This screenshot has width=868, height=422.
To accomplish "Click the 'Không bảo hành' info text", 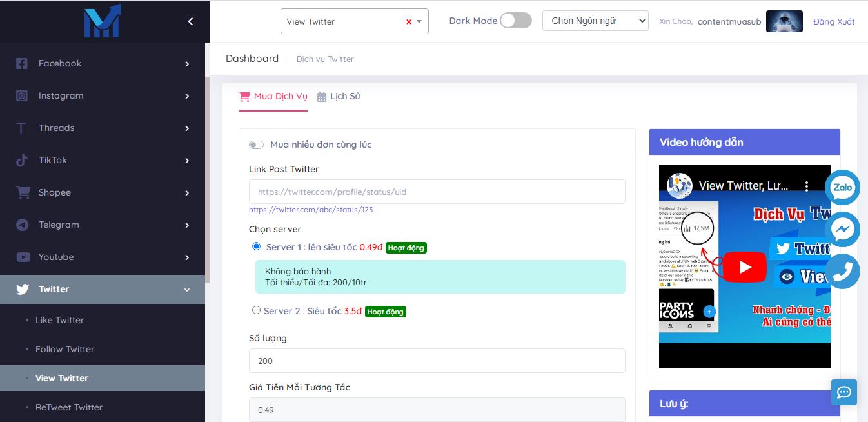I will click(x=298, y=271).
